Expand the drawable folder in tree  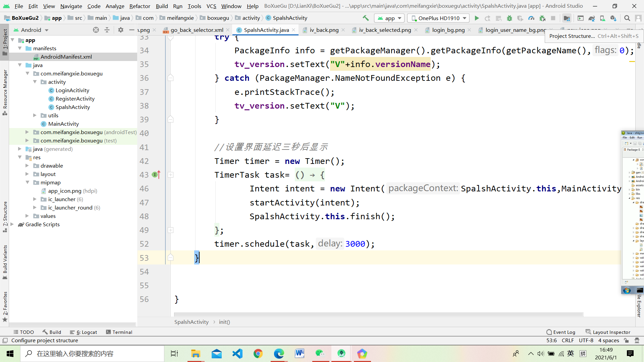pos(27,166)
